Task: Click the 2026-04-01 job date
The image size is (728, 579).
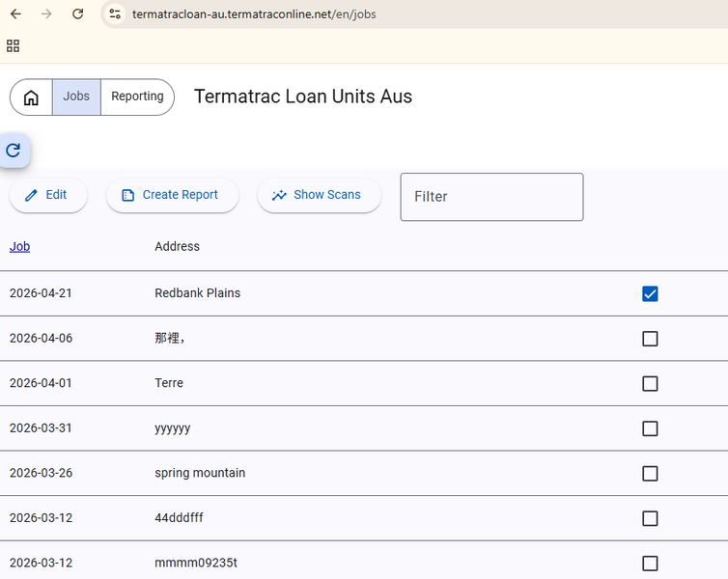Action: (x=41, y=383)
